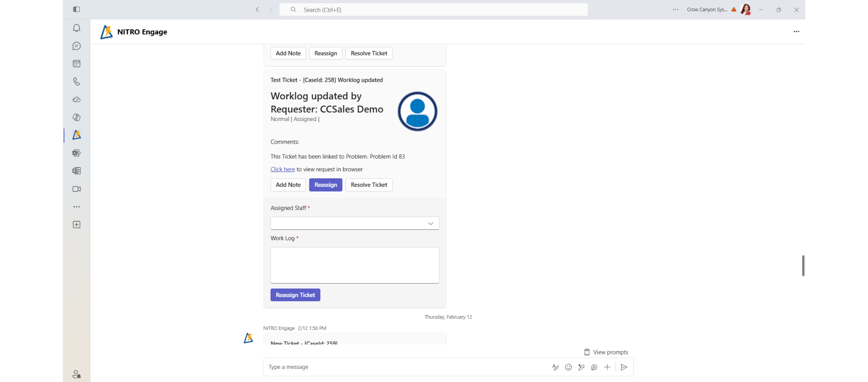Send the message with arrow icon
This screenshot has height=382, width=868.
[x=624, y=367]
